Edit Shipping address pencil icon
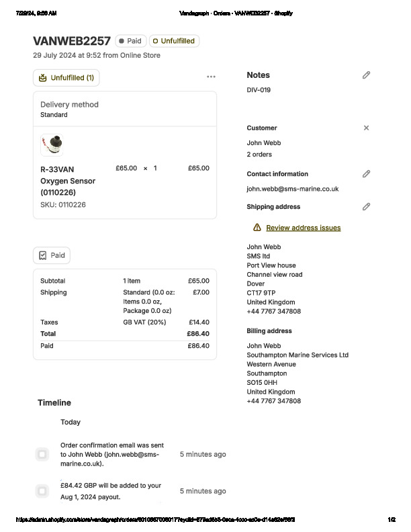The image size is (411, 532). 366,207
